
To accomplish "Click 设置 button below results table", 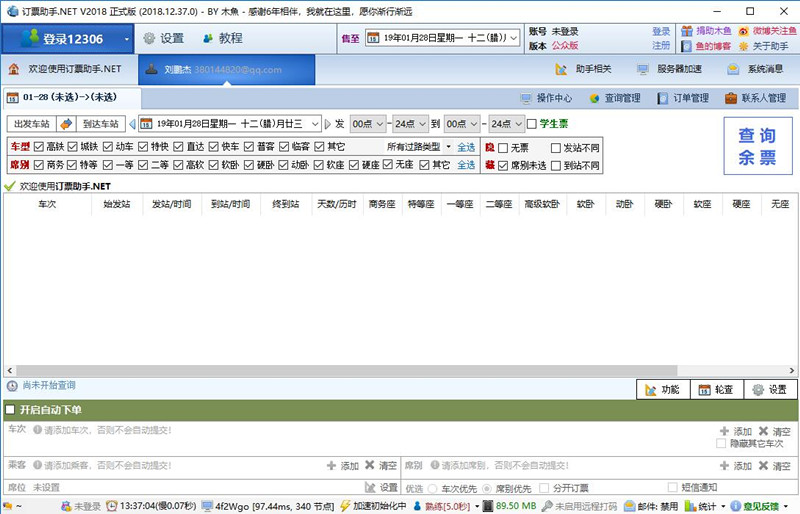I will click(x=770, y=390).
